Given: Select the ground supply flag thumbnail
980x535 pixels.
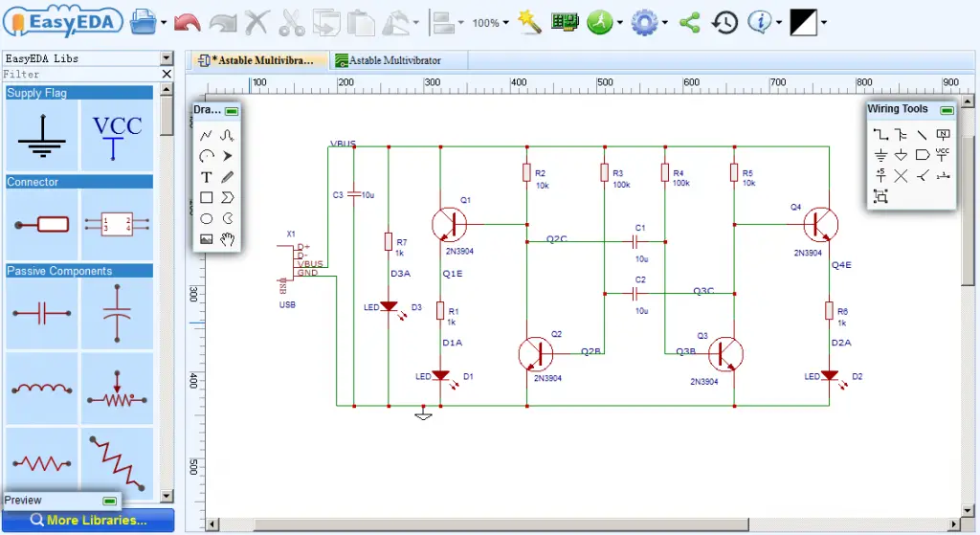Looking at the screenshot, I should pos(42,136).
